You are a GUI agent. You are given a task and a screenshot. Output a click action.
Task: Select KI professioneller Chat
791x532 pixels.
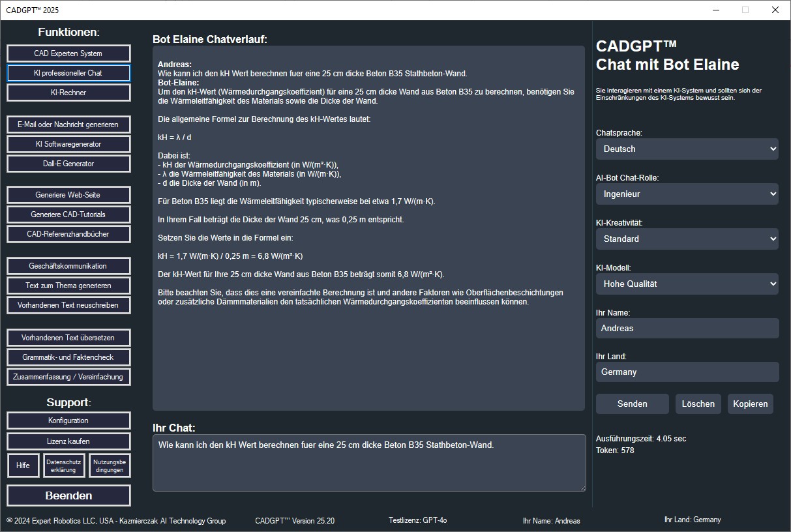(68, 73)
